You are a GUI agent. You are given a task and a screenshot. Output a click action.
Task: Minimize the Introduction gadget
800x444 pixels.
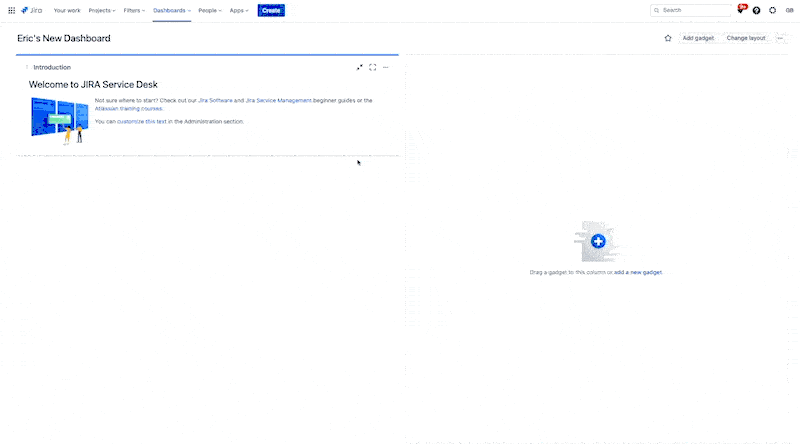[x=360, y=67]
